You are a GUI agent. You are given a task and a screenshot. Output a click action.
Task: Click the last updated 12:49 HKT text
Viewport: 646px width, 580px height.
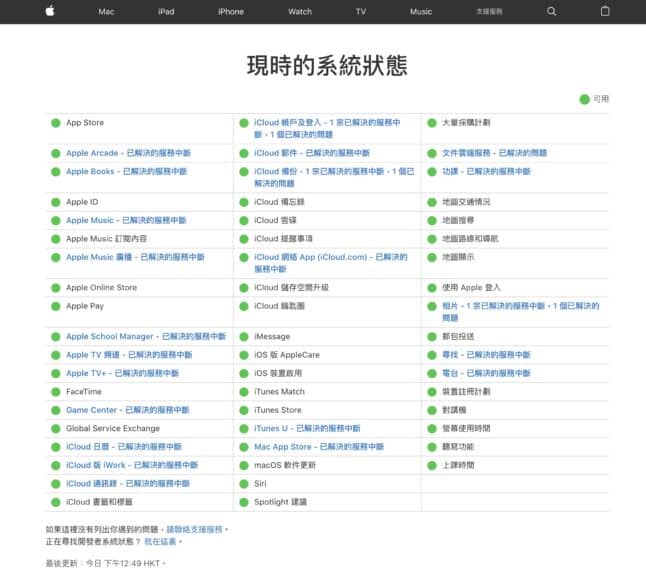105,564
